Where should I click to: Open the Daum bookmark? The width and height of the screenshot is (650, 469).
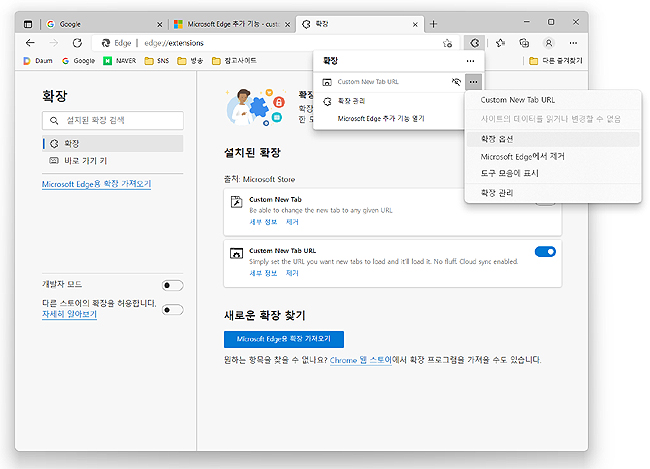pyautogui.click(x=38, y=61)
